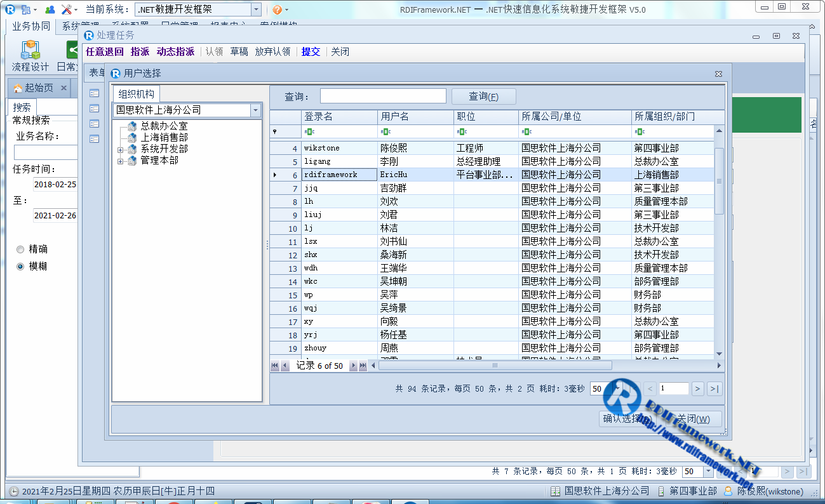This screenshot has width=825, height=504.
Task: Click the start date field 2018-02-25
Action: click(x=55, y=185)
